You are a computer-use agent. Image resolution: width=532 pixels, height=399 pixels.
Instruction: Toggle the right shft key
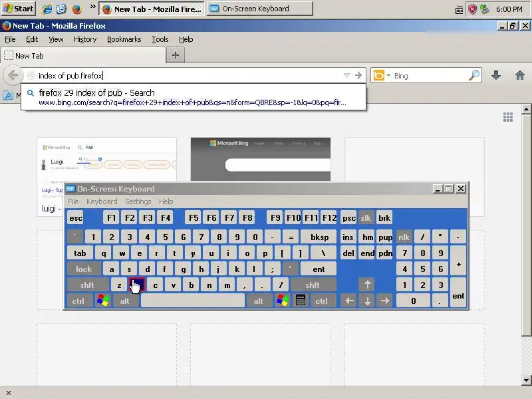coord(313,285)
